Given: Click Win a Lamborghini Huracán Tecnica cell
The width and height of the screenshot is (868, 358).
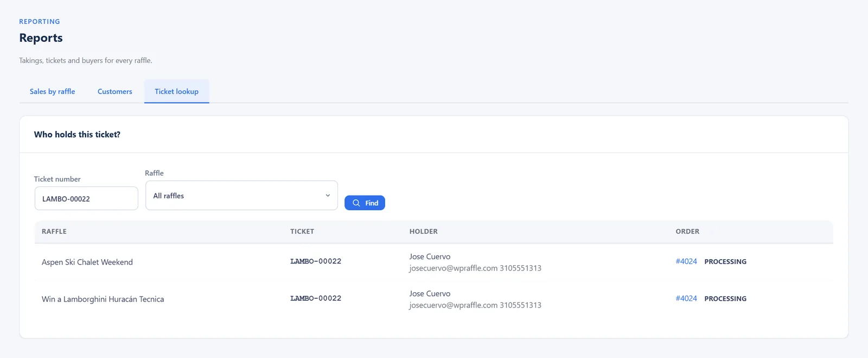Looking at the screenshot, I should [x=103, y=299].
